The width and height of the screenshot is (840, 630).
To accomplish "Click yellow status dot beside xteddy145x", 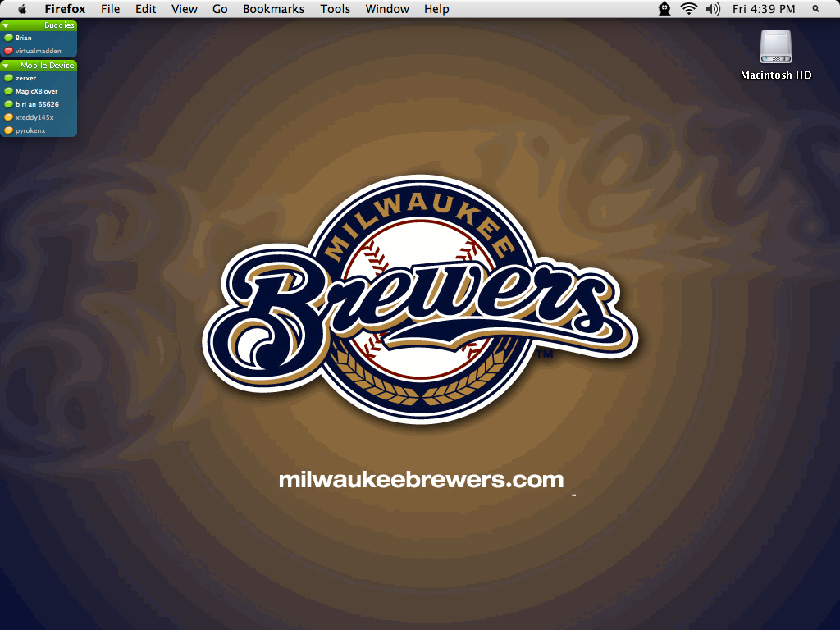I will point(8,117).
